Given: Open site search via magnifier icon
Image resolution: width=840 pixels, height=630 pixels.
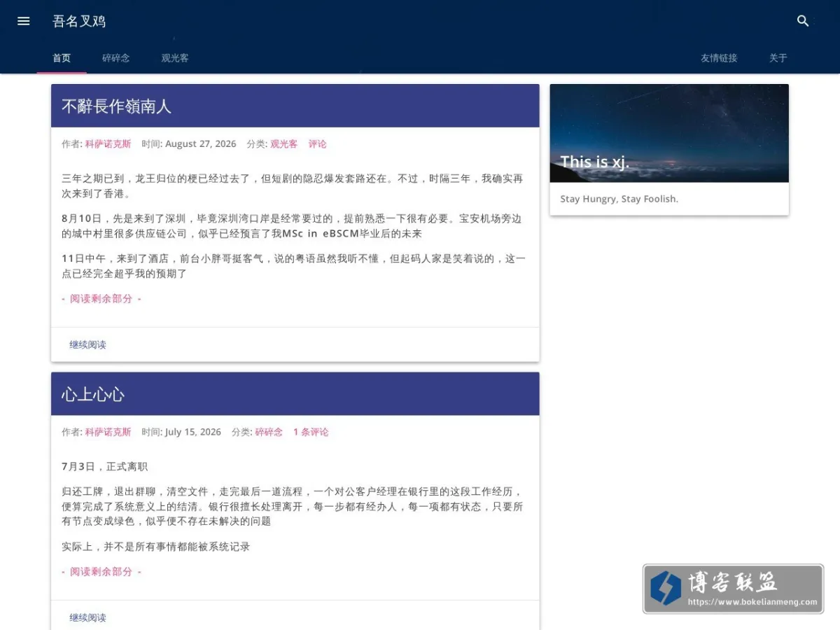Looking at the screenshot, I should [x=803, y=21].
